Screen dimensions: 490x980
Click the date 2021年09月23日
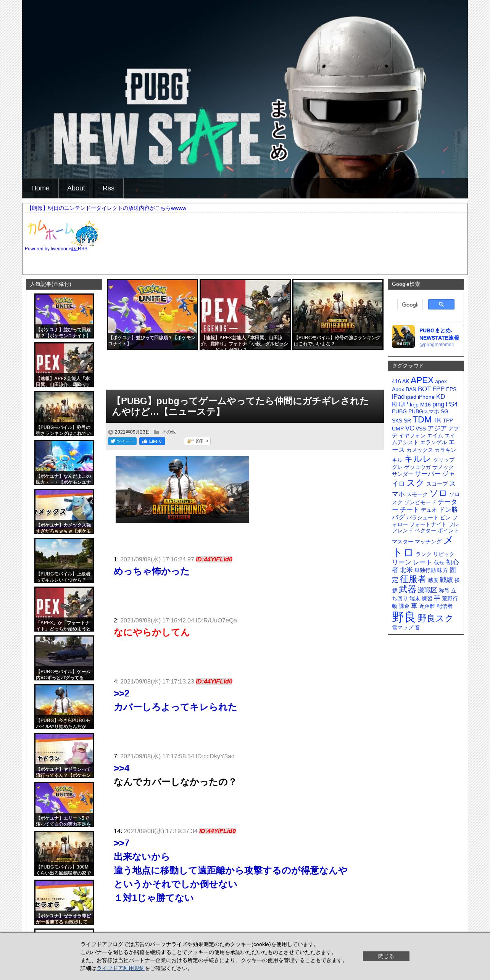132,432
